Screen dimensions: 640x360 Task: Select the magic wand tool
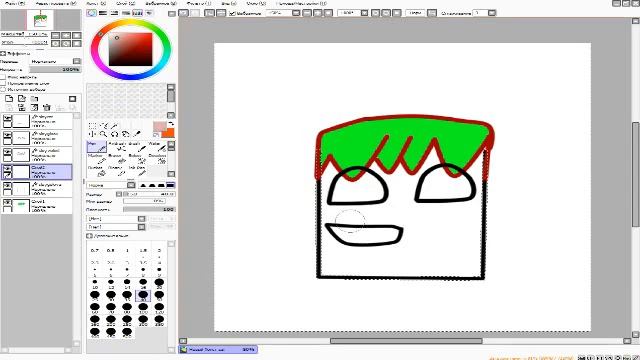point(115,126)
